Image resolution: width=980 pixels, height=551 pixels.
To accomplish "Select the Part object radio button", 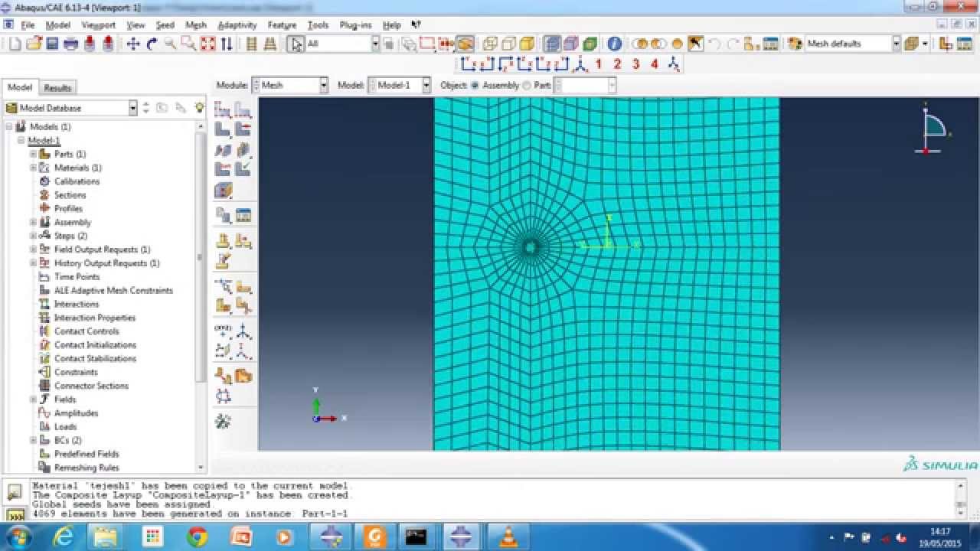I will pos(527,86).
